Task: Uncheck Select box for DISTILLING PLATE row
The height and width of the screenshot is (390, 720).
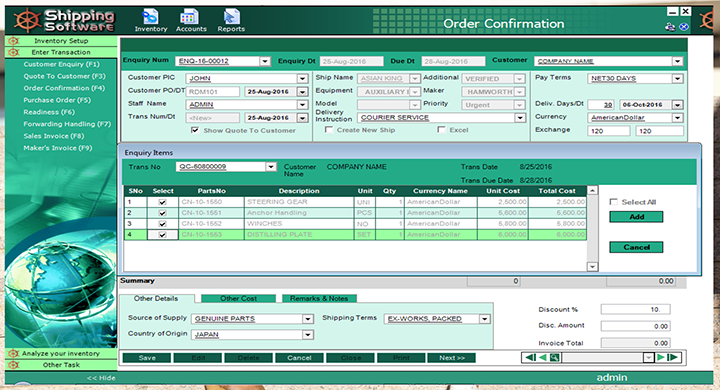Action: click(x=162, y=235)
